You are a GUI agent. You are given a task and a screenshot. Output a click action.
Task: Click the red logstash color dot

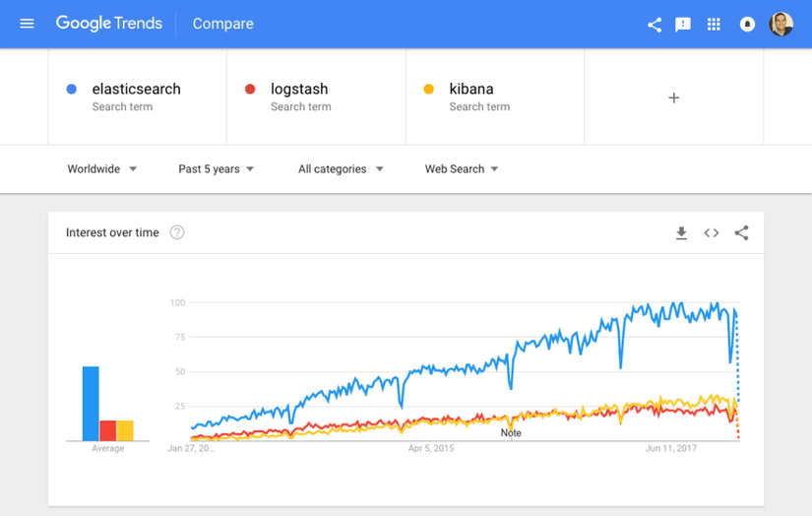click(x=250, y=90)
